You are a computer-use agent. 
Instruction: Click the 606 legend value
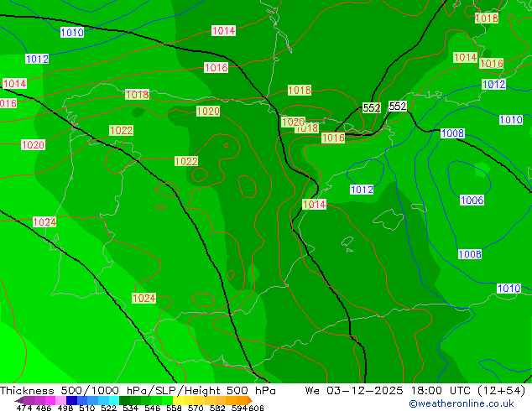[256, 408]
